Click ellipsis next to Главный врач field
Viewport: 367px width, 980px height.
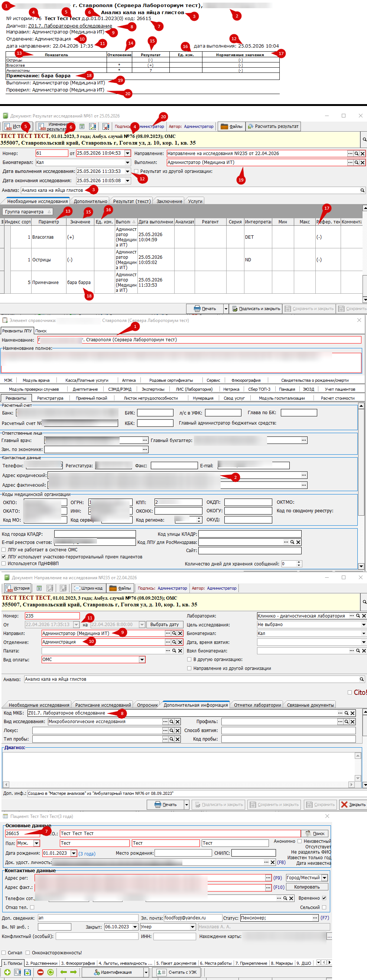coord(145,440)
